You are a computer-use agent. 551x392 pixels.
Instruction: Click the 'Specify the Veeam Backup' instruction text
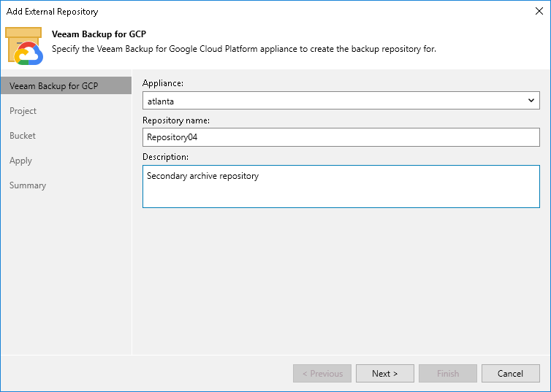coord(244,49)
